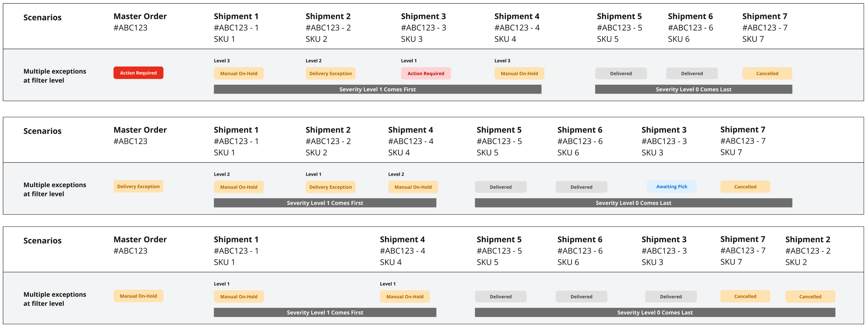Image resolution: width=868 pixels, height=328 pixels.
Task: Click Manual On-Hold badge under Shipment 4 in first scenario
Action: tap(519, 73)
